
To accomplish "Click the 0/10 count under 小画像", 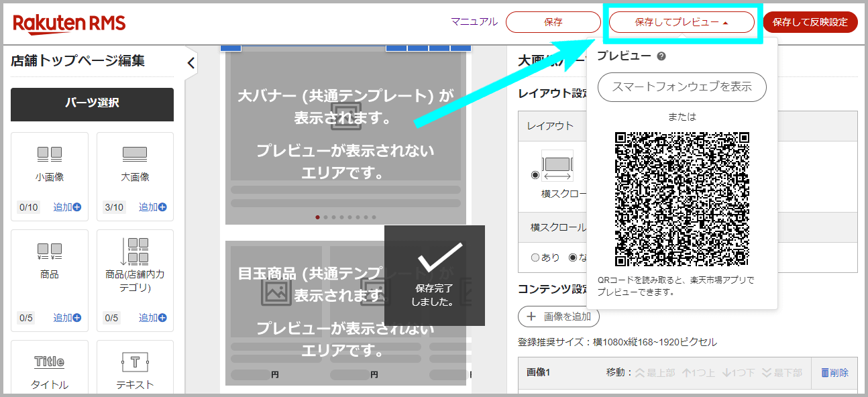I will click(29, 207).
